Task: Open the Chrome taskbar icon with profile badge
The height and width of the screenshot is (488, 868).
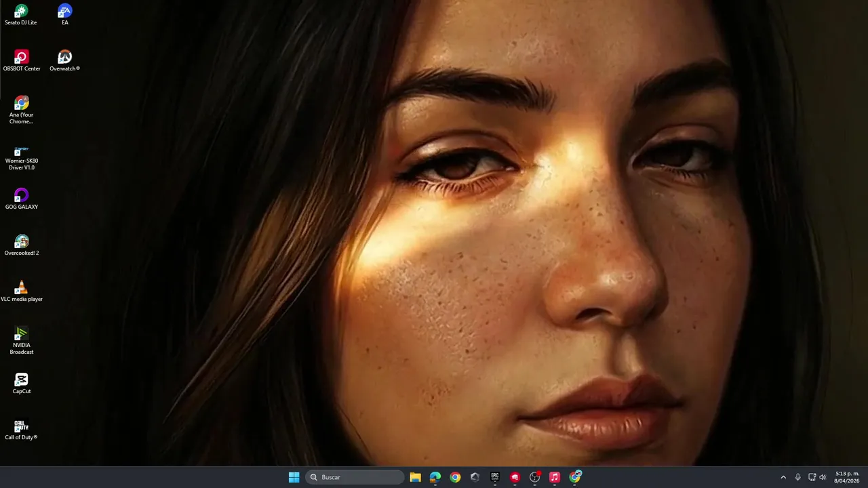Action: (575, 477)
